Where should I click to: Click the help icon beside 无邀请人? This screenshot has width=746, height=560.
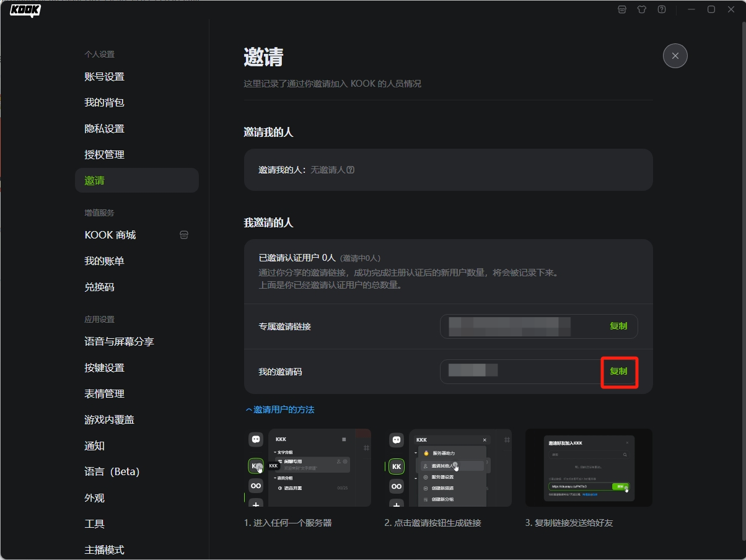click(351, 170)
